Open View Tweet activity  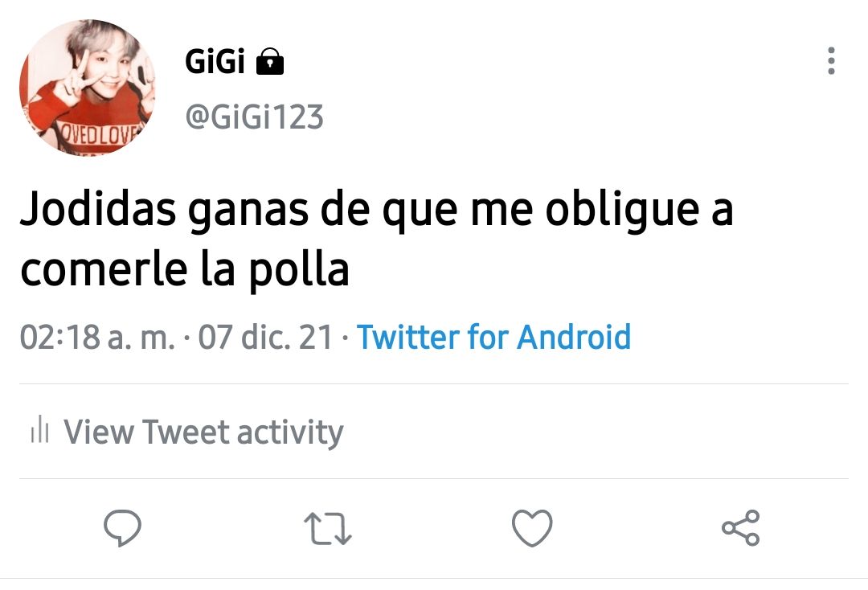click(187, 431)
